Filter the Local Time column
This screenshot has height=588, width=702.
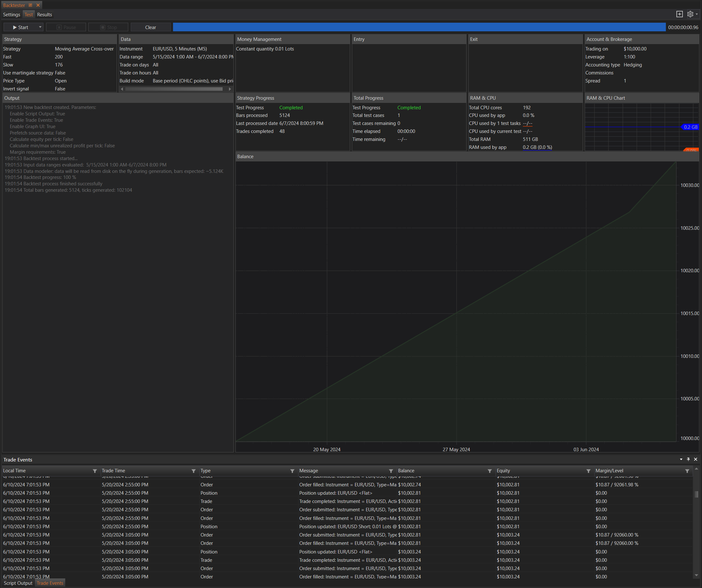tap(95, 471)
